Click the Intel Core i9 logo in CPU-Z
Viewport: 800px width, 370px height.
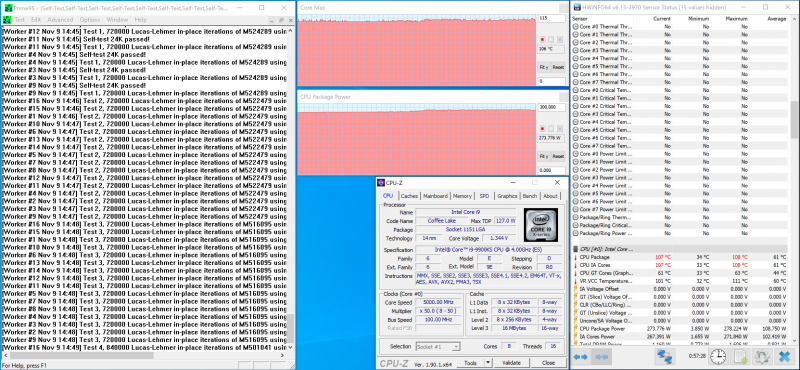click(x=541, y=225)
